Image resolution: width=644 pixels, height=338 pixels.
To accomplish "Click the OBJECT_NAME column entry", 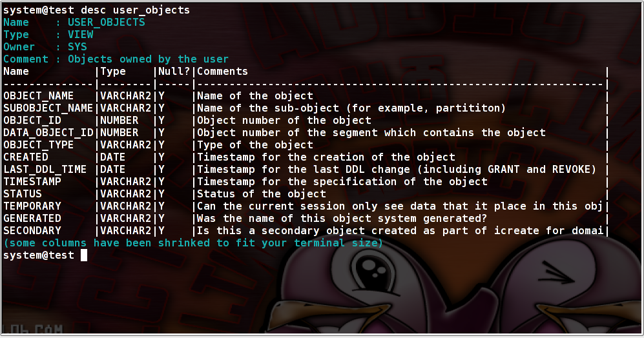I will 39,96.
